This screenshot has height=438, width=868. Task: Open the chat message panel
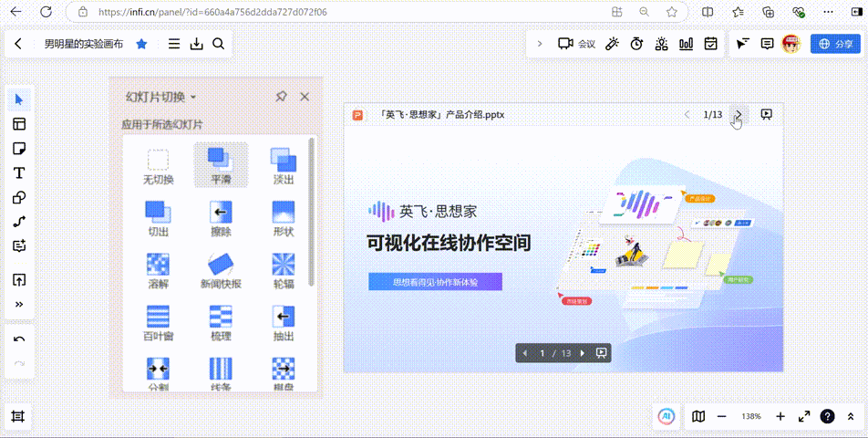pyautogui.click(x=767, y=45)
